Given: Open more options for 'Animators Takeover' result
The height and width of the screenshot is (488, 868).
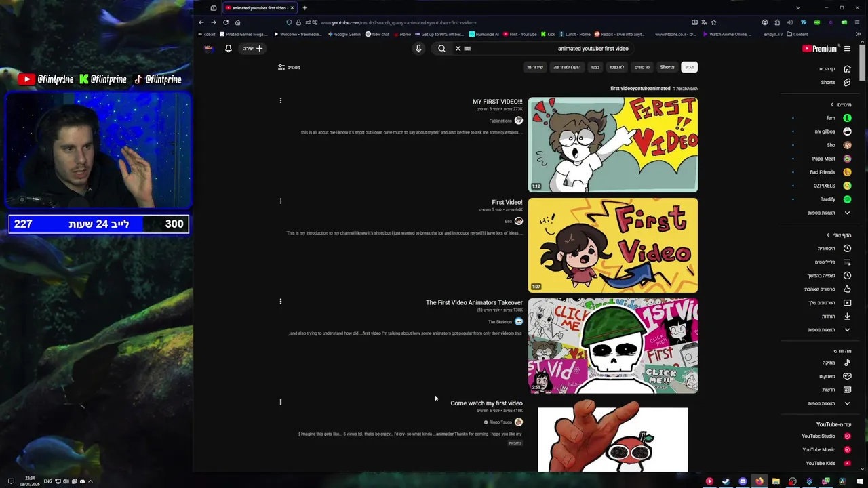Looking at the screenshot, I should tap(281, 301).
